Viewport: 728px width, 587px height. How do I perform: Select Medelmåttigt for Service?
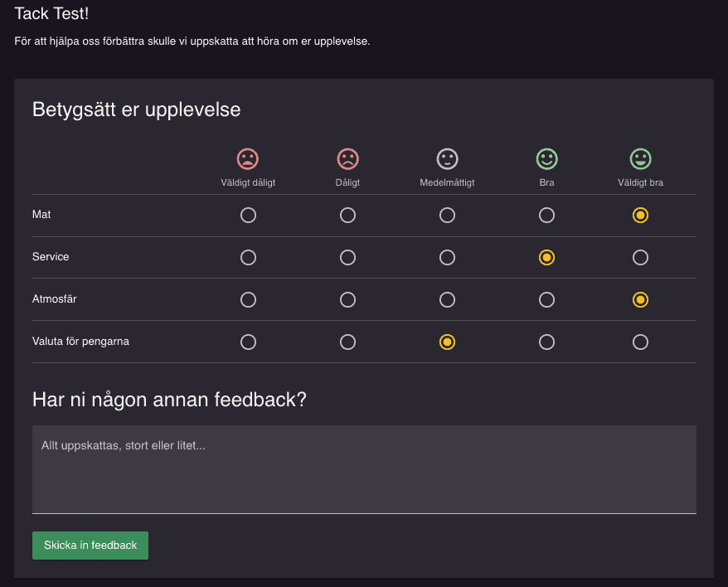click(x=447, y=257)
